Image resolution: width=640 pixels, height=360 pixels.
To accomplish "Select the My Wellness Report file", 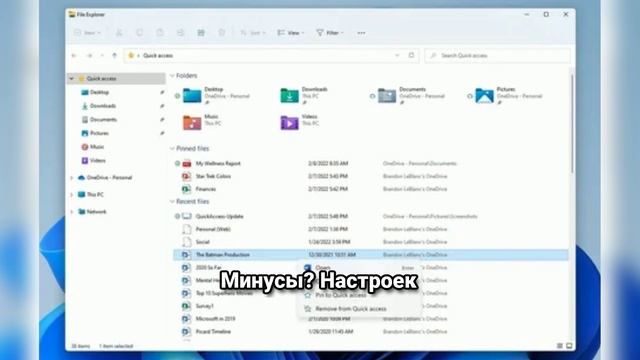I will pyautogui.click(x=218, y=163).
